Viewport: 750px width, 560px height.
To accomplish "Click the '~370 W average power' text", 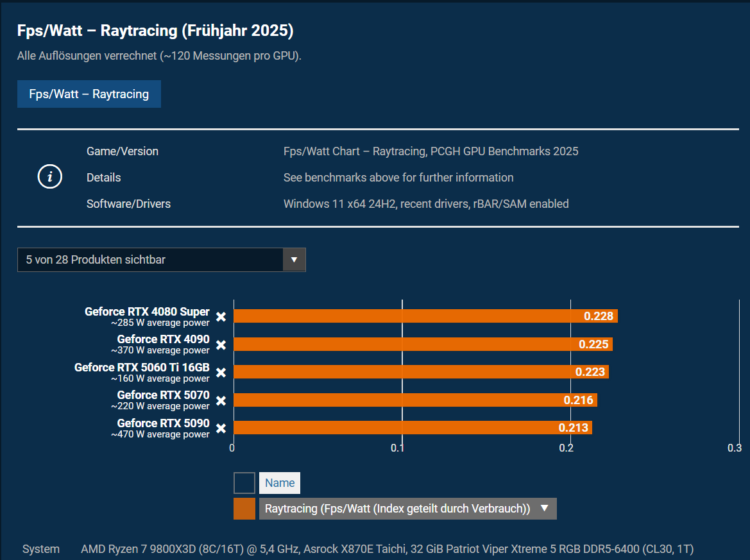I will (x=160, y=350).
